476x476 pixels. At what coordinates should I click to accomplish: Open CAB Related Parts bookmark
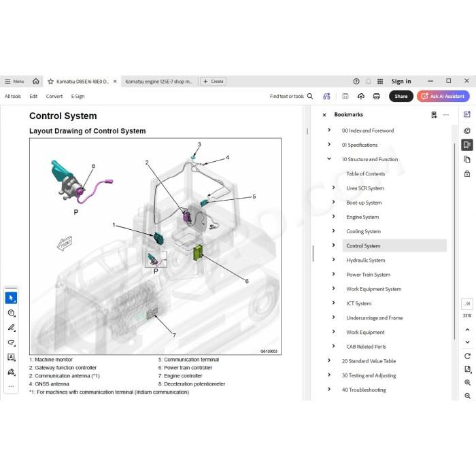366,347
